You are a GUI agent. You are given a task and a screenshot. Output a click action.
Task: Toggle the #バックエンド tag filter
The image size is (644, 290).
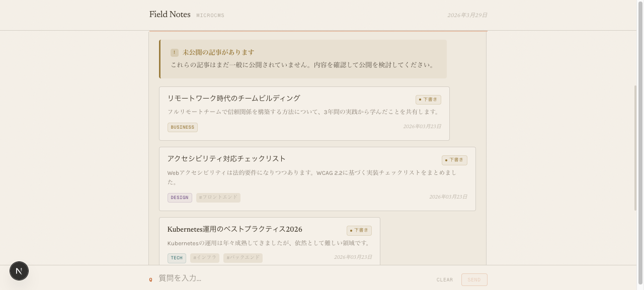click(x=243, y=258)
